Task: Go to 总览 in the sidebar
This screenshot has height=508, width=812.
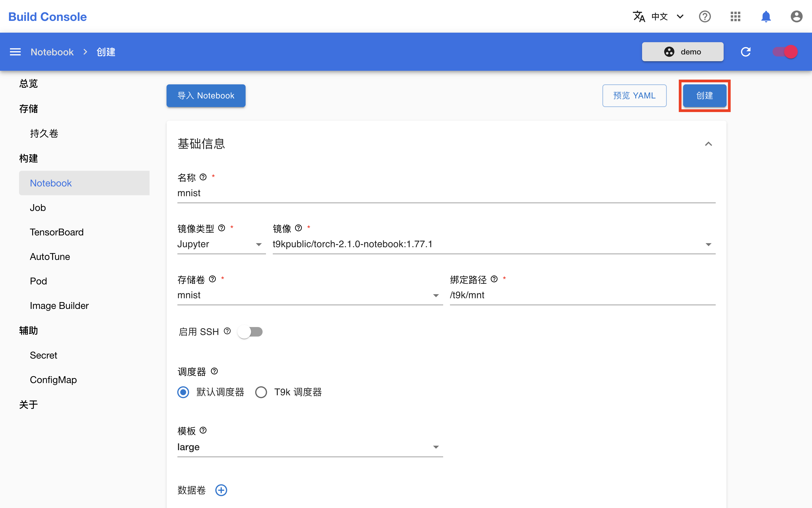Action: pyautogui.click(x=29, y=84)
